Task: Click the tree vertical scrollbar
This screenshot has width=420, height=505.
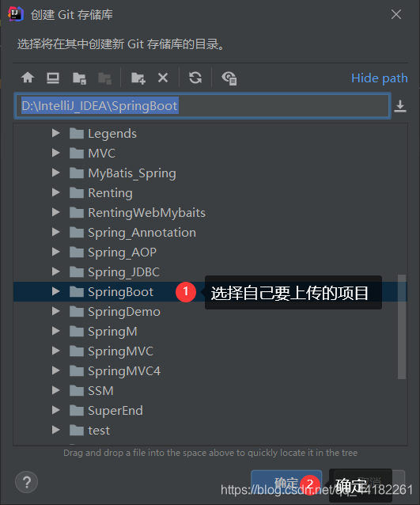Action: pos(401,327)
